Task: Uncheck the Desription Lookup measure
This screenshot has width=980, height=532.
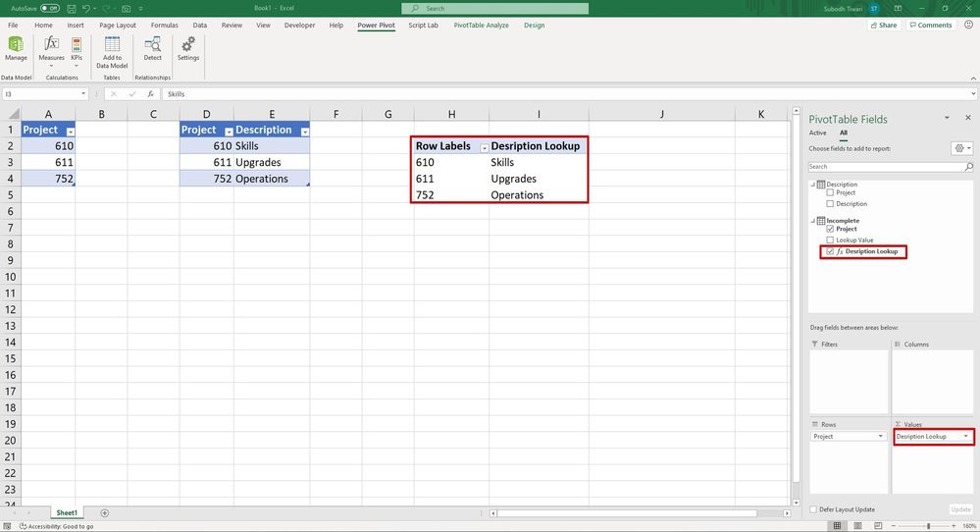Action: coord(830,251)
